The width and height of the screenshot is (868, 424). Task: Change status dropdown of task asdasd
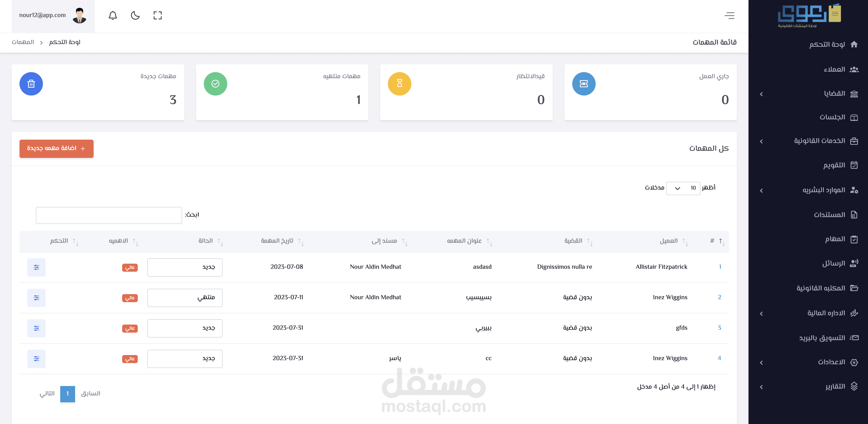[x=185, y=267]
